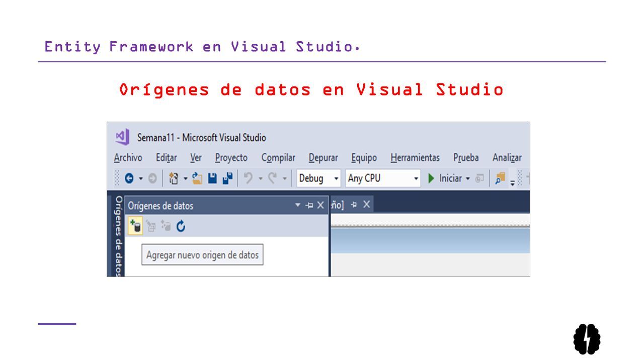Open the Depurar menu
The height and width of the screenshot is (362, 644).
pos(323,158)
